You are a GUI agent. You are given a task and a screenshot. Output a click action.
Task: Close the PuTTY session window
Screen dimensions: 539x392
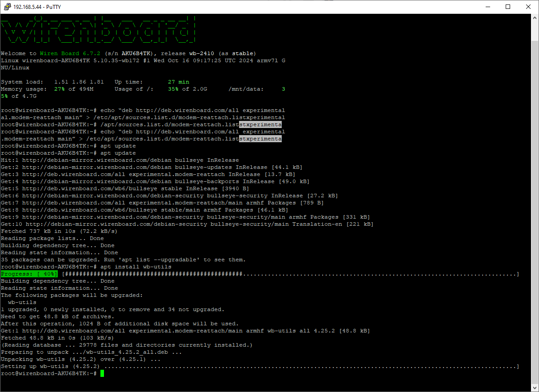[x=528, y=7]
